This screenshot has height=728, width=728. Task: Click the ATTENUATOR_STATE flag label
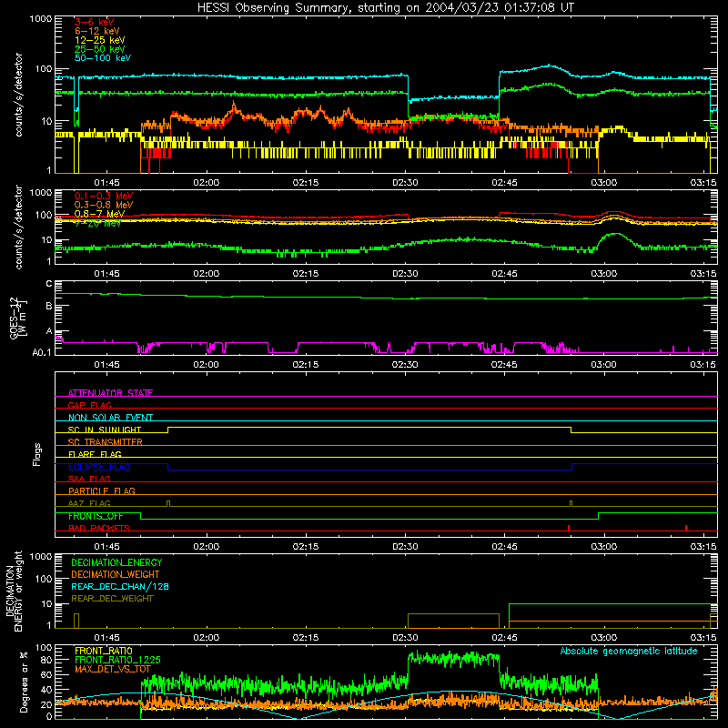[110, 393]
